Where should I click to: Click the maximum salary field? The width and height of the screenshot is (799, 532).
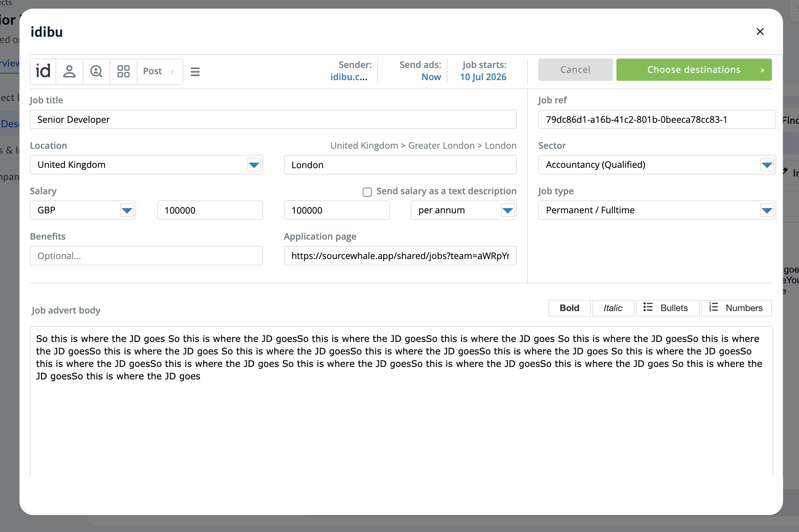(337, 210)
